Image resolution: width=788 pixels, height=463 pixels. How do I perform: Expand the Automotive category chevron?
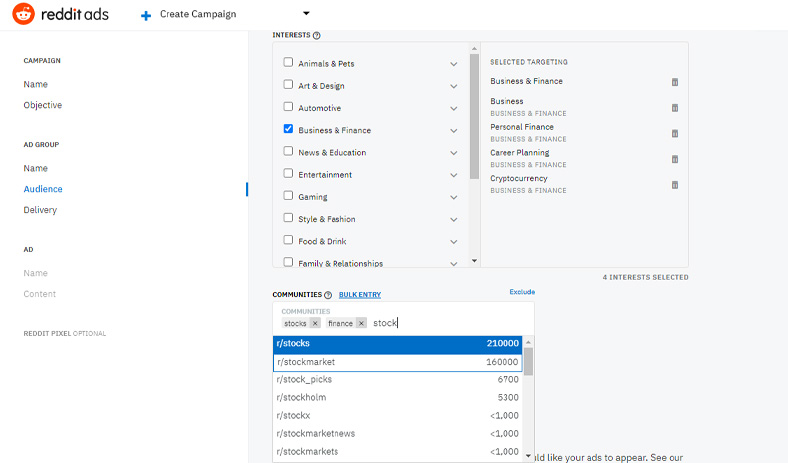[454, 109]
